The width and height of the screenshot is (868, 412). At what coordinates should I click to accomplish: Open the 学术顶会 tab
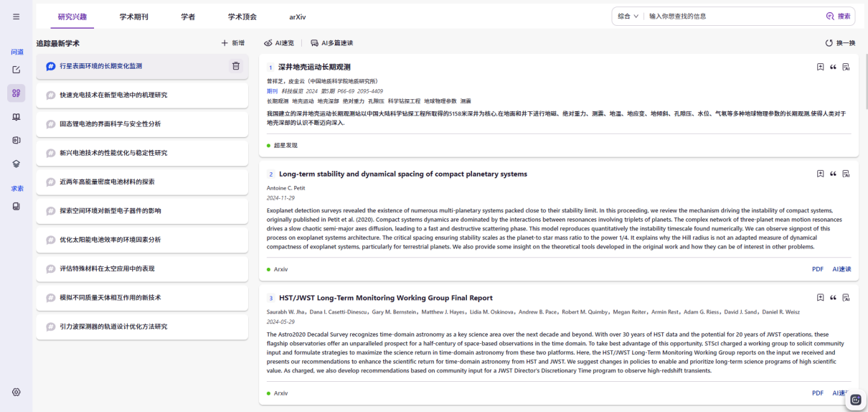242,16
